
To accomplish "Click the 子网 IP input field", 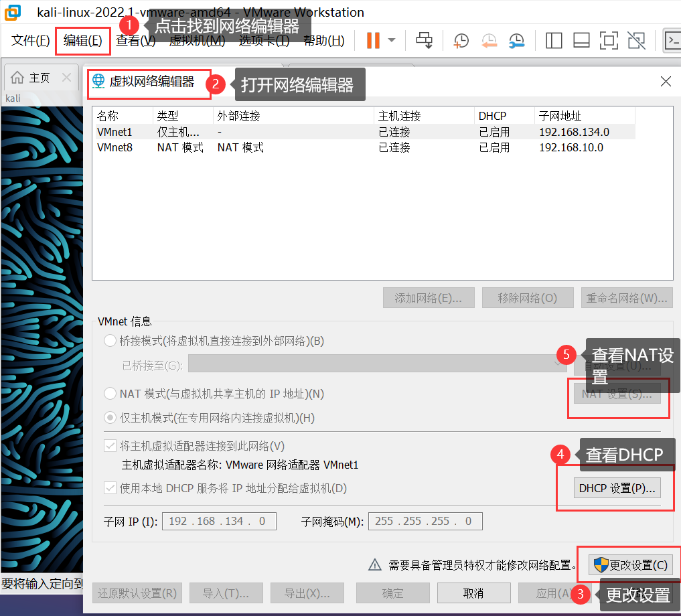I will point(219,521).
